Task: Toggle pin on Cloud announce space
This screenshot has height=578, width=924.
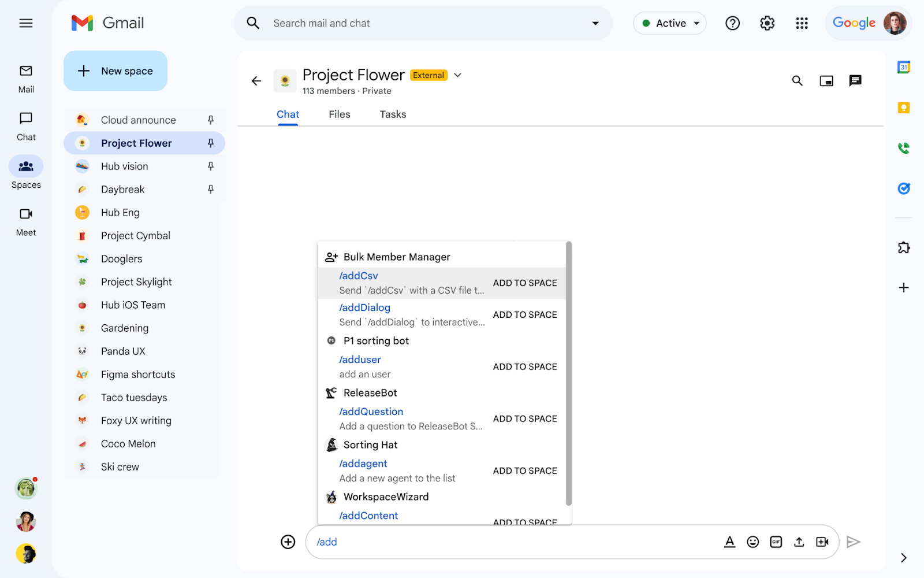Action: coord(211,120)
